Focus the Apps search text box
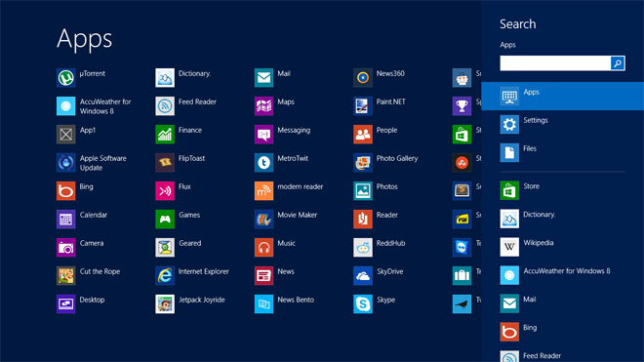The image size is (644, 362). click(555, 63)
